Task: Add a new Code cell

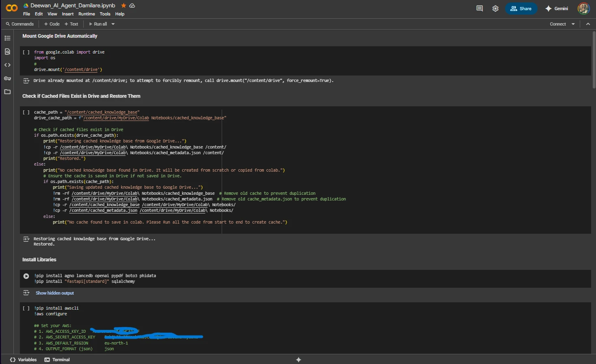Action: pos(52,24)
